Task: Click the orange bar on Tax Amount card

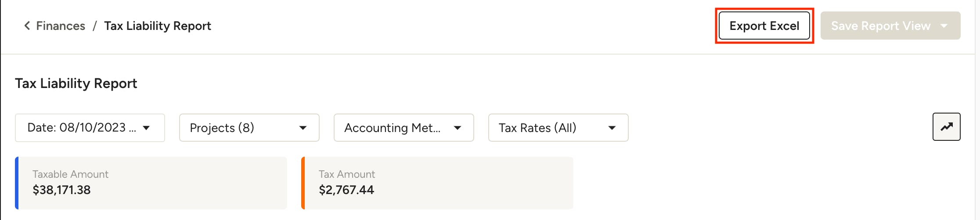Action: pyautogui.click(x=303, y=183)
